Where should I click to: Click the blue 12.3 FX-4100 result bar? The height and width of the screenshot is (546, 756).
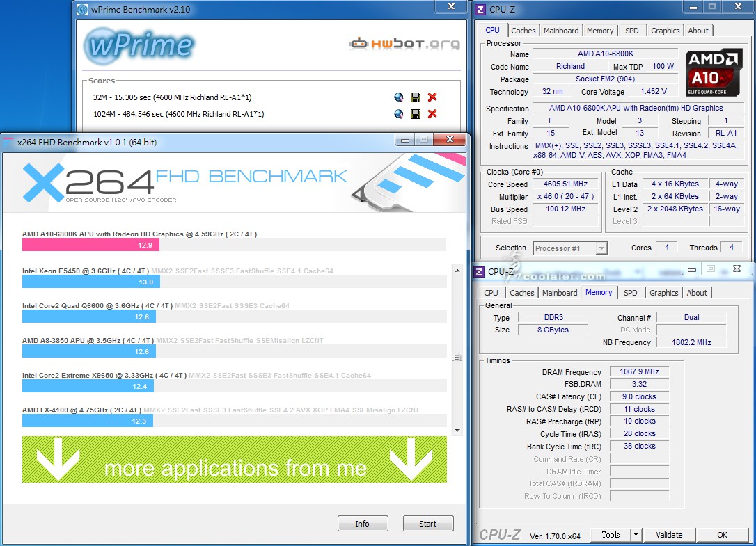point(88,421)
